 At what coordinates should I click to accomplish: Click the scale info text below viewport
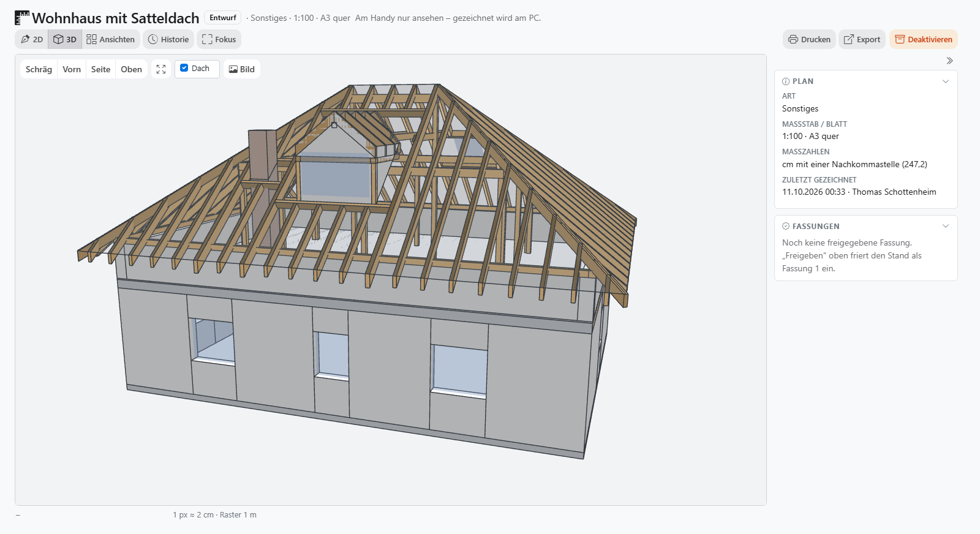pos(214,515)
